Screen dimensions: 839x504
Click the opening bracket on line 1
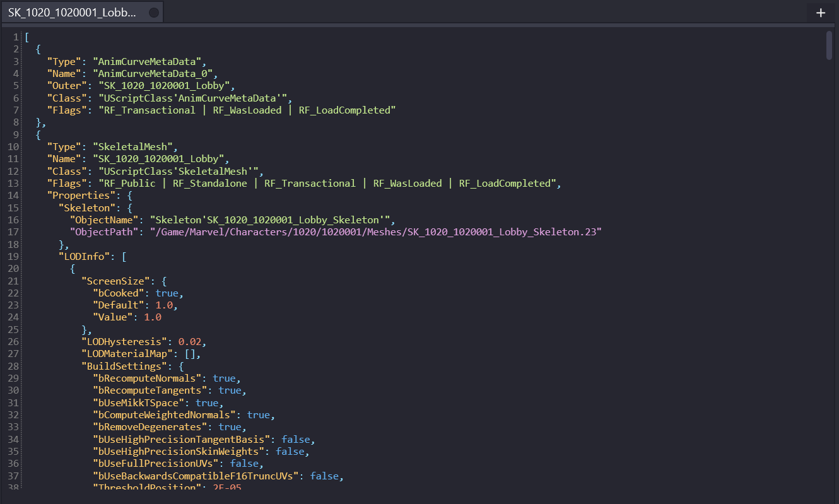point(27,37)
